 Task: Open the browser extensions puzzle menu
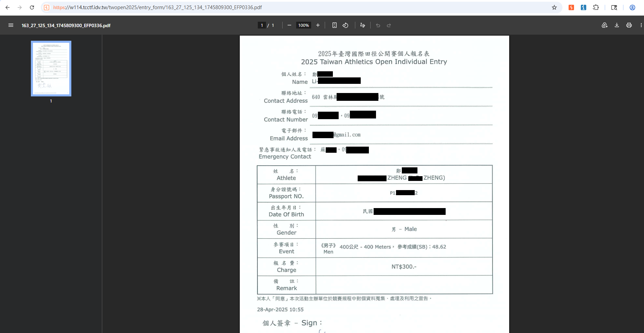[596, 7]
